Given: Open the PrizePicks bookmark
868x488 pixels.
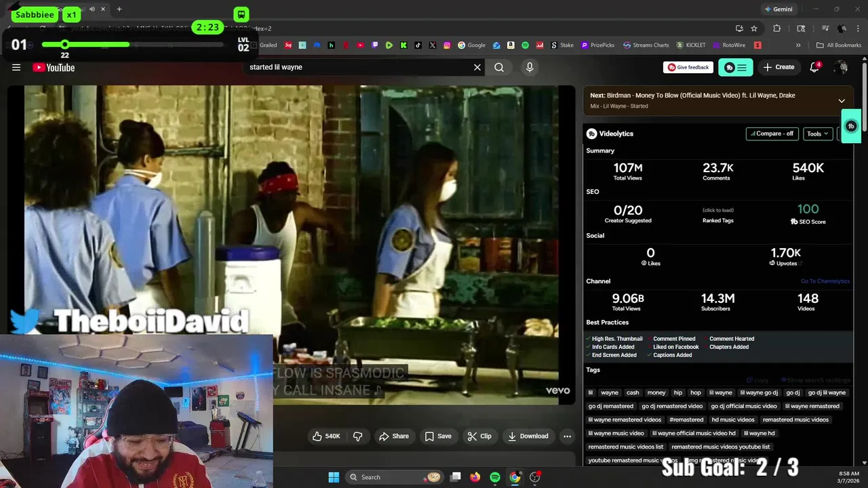Looking at the screenshot, I should (597, 45).
